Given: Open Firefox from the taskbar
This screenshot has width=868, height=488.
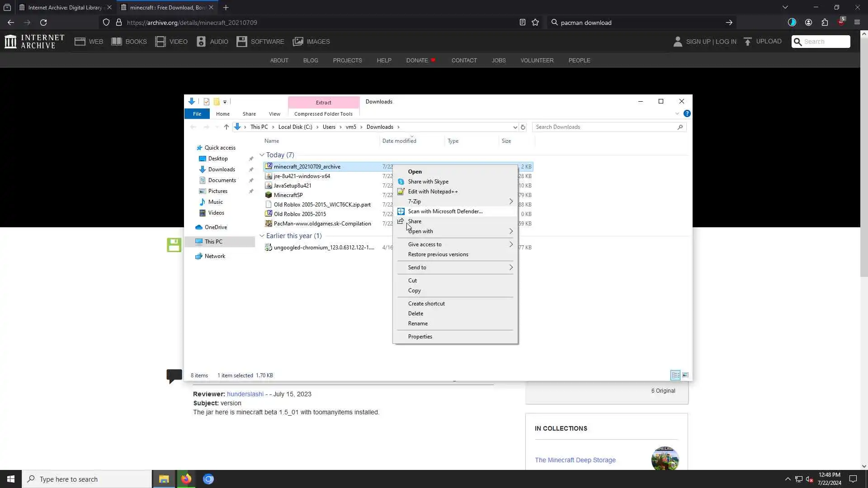Looking at the screenshot, I should [x=186, y=479].
